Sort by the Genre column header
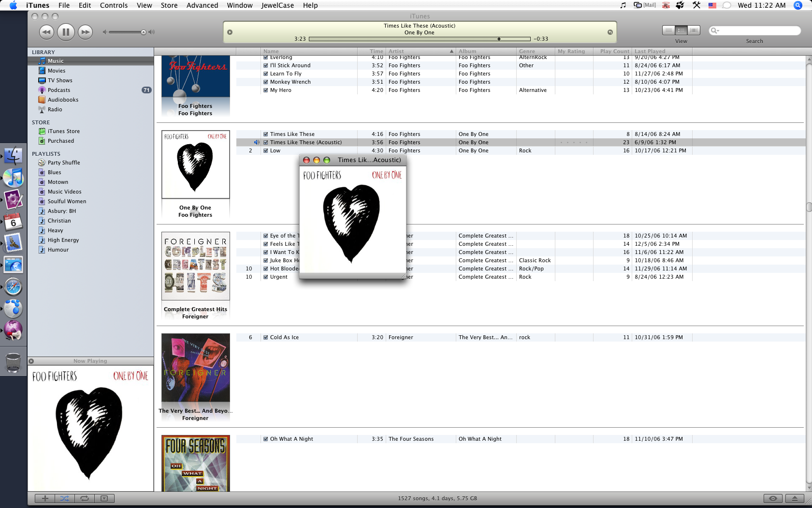This screenshot has width=812, height=508. 536,51
